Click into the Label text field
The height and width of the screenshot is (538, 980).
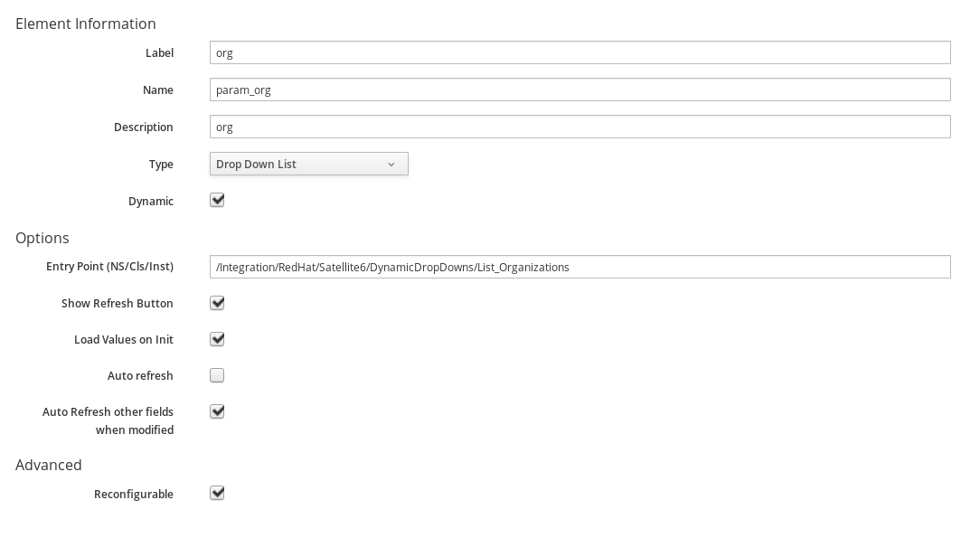click(x=580, y=52)
